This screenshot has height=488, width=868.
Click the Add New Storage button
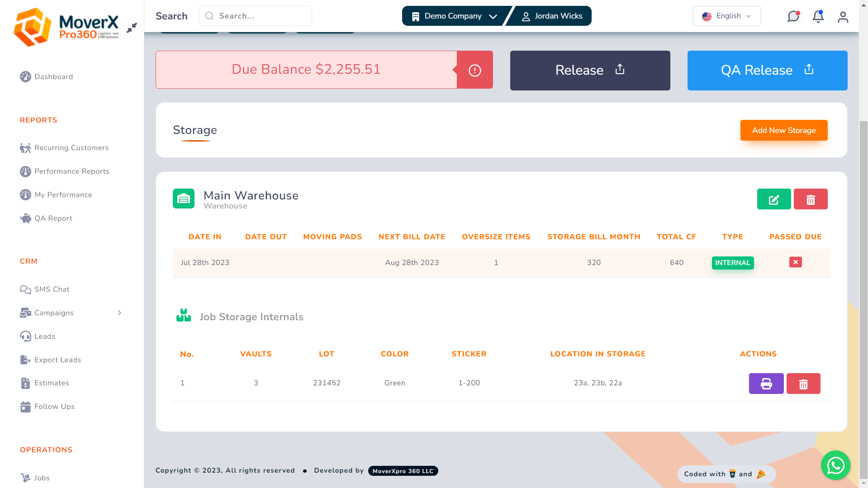click(x=784, y=130)
